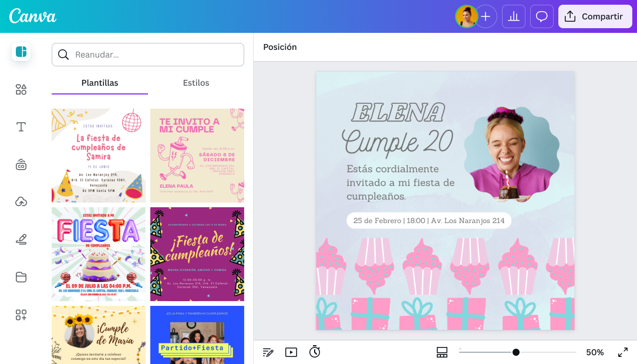
Task: Switch to the Plantillas tab
Action: [x=100, y=83]
